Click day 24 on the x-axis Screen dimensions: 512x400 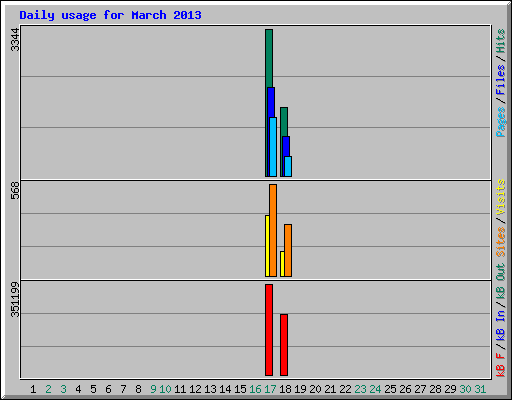pos(375,389)
